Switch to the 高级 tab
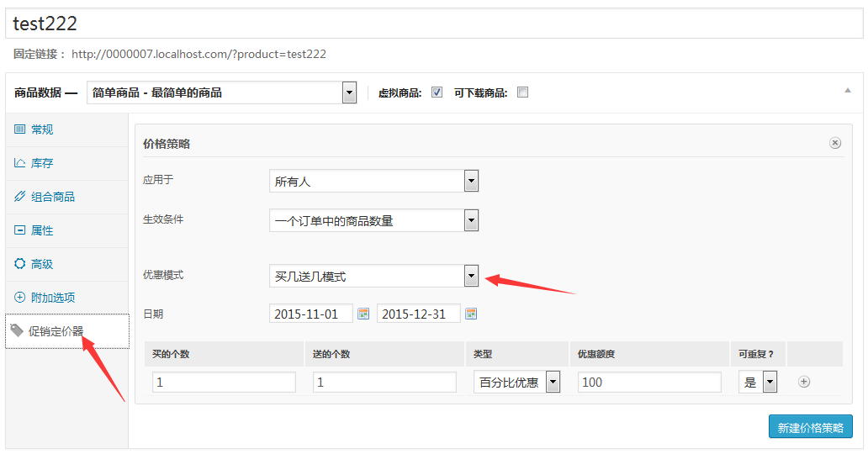 (x=67, y=264)
